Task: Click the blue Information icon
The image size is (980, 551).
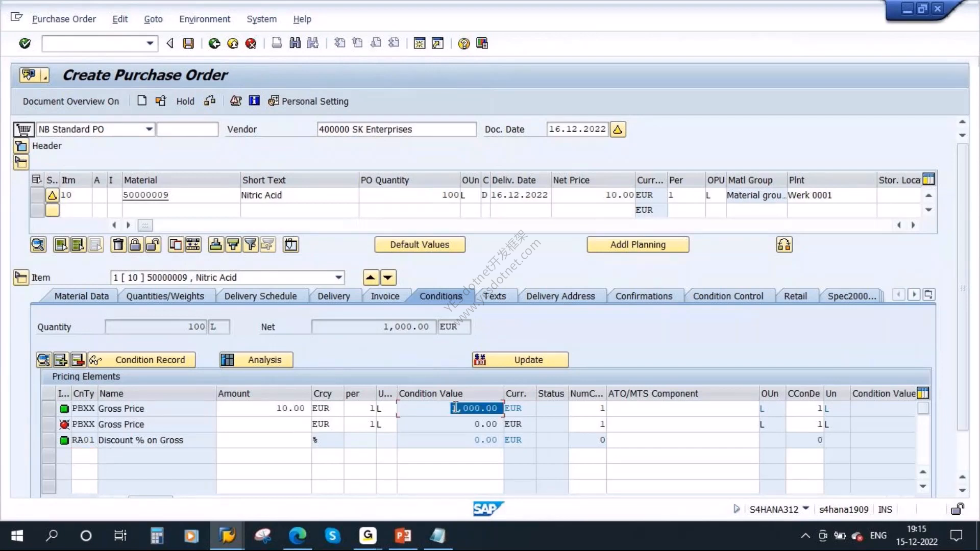Action: (x=254, y=101)
